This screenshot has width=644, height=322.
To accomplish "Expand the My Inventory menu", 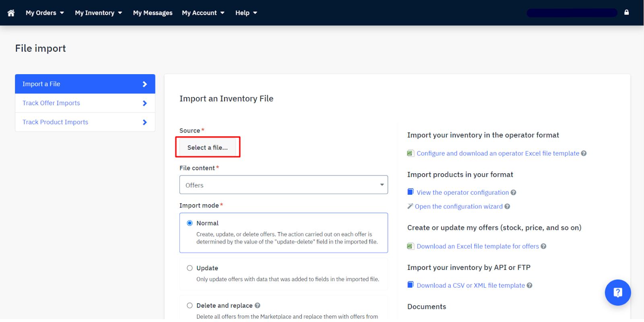I will pos(99,13).
